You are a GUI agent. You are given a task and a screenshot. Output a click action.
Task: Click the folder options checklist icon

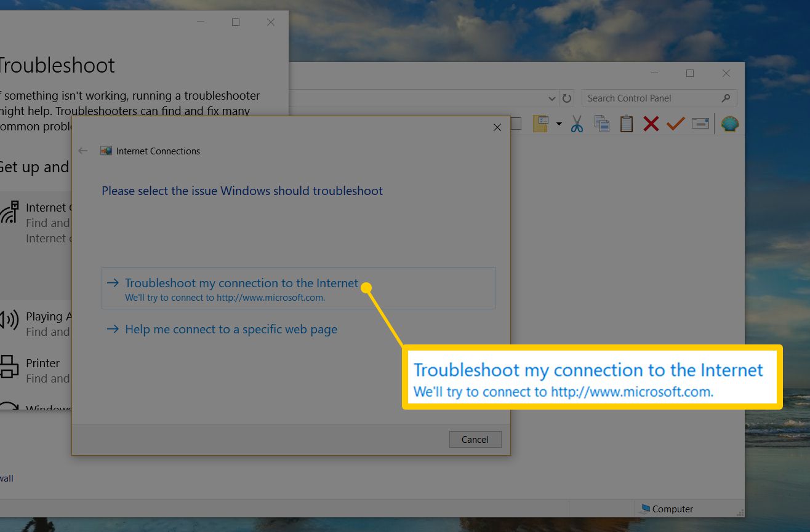tap(540, 124)
